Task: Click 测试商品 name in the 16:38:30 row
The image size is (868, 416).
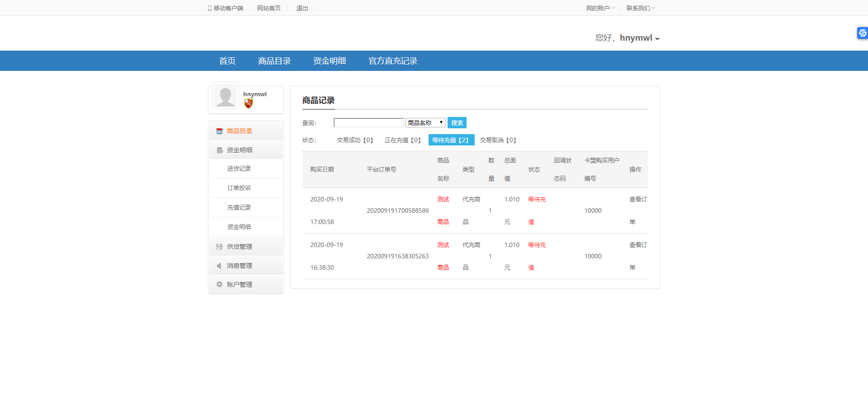Action: pyautogui.click(x=443, y=256)
